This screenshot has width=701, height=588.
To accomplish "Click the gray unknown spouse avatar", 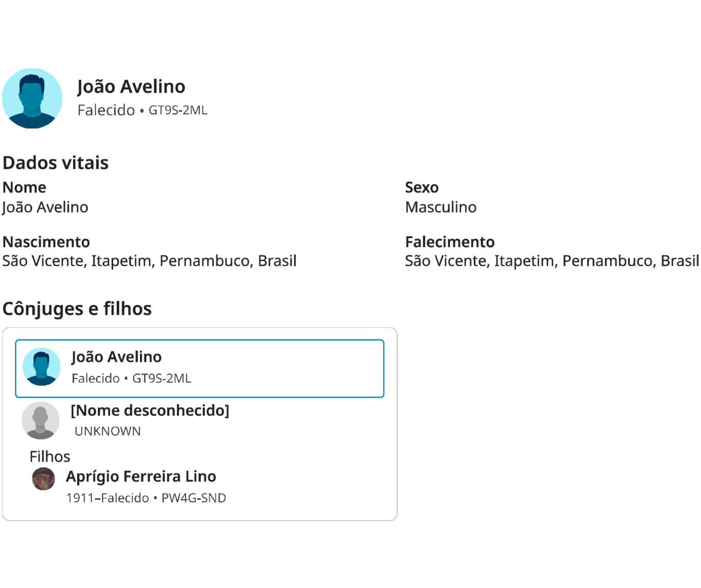I will click(40, 420).
